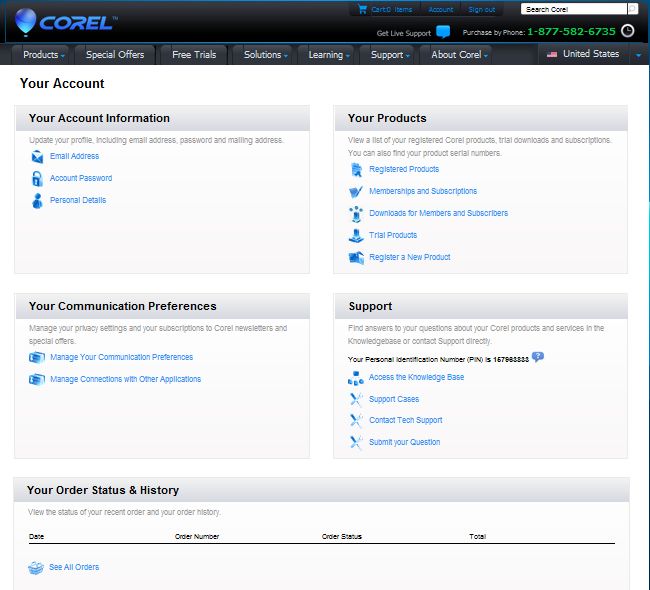
Task: Click the search magnifier button
Action: click(x=633, y=9)
